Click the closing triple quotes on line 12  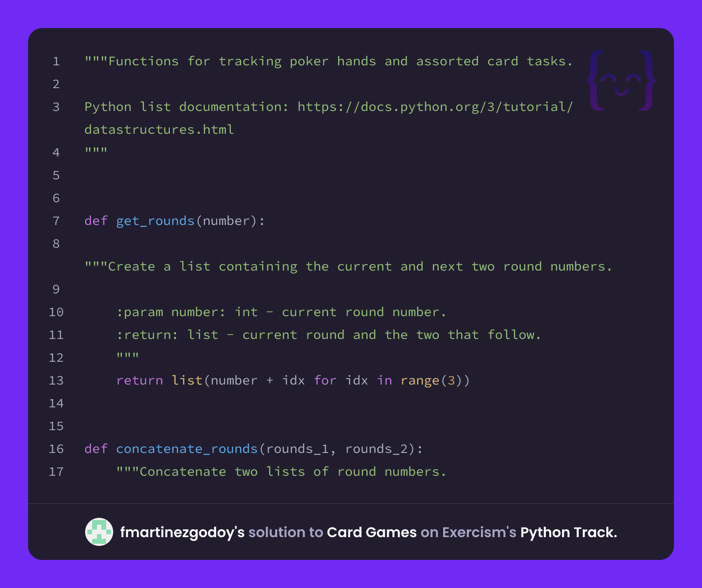pyautogui.click(x=128, y=356)
